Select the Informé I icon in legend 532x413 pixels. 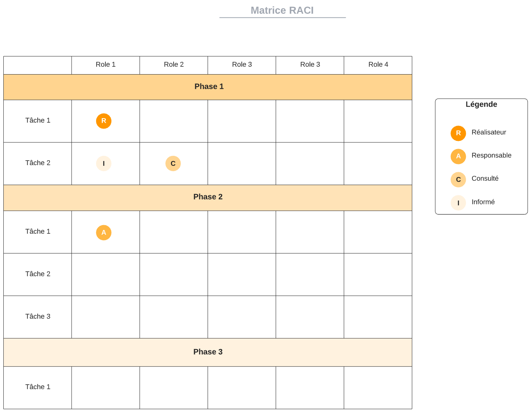tap(458, 203)
